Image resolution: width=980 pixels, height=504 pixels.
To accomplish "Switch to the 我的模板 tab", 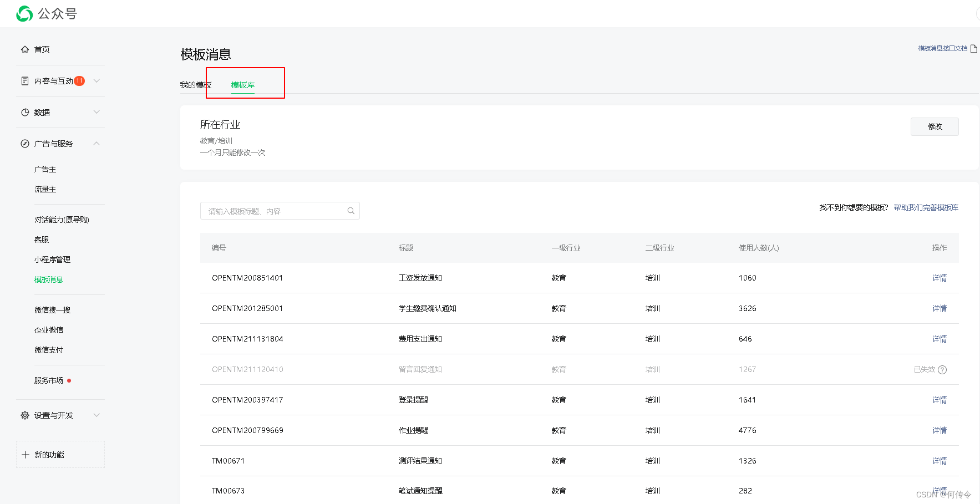I will [x=195, y=85].
